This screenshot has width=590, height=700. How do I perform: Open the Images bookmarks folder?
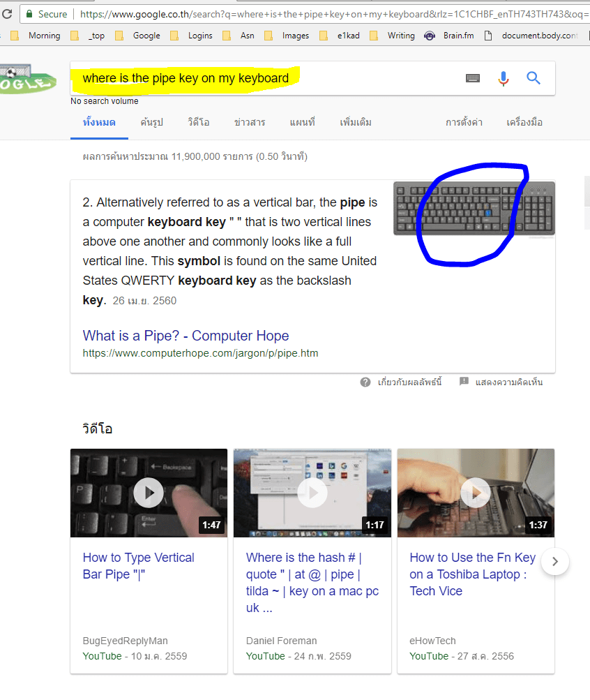287,36
